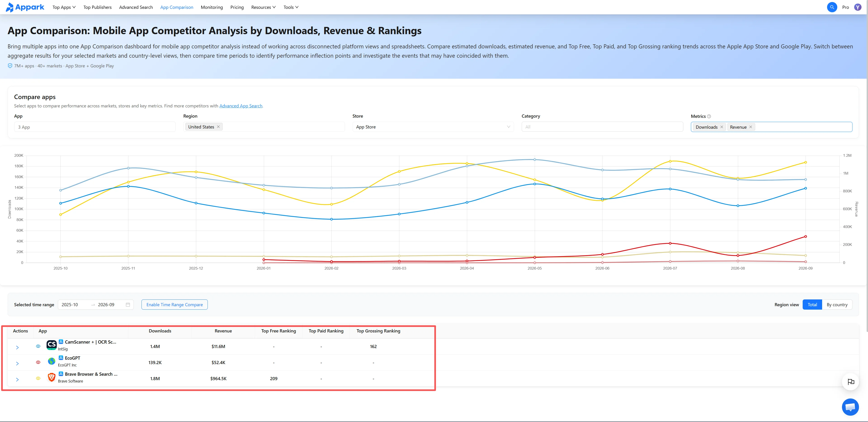Remove the Revenue metric tag
The width and height of the screenshot is (868, 422).
coord(750,127)
